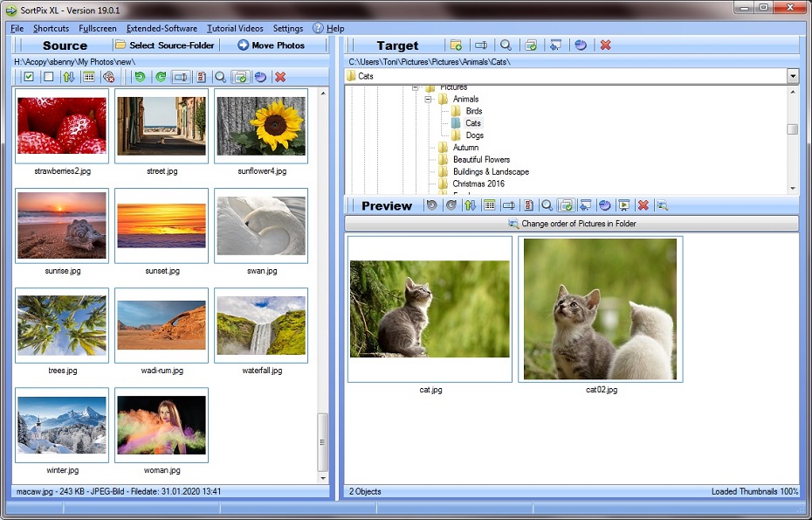Screen dimensions: 812x520
Task: Click the red X delete icon in Source toolbar
Action: [280, 77]
